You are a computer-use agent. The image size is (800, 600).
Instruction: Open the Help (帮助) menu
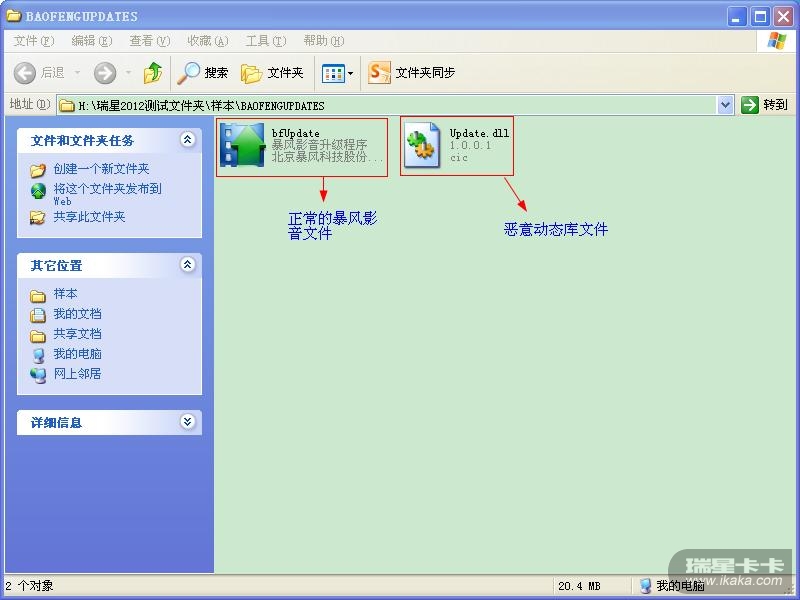tap(323, 41)
